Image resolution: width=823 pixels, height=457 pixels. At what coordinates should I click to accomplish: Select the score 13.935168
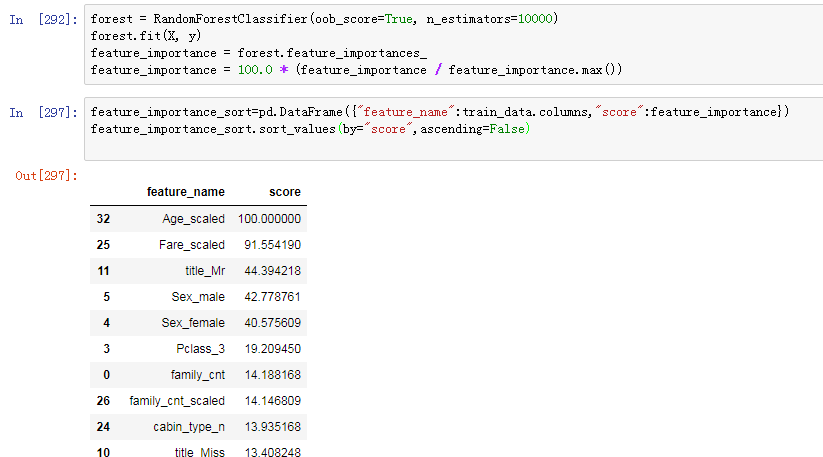click(x=272, y=427)
